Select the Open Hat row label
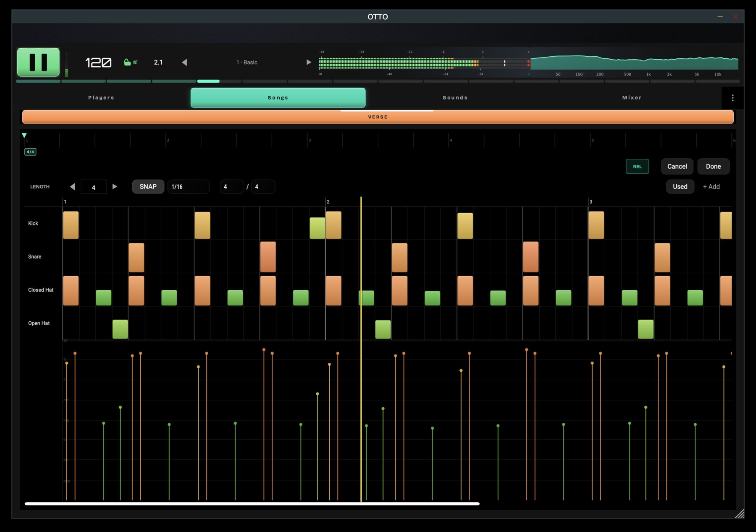 coord(39,323)
